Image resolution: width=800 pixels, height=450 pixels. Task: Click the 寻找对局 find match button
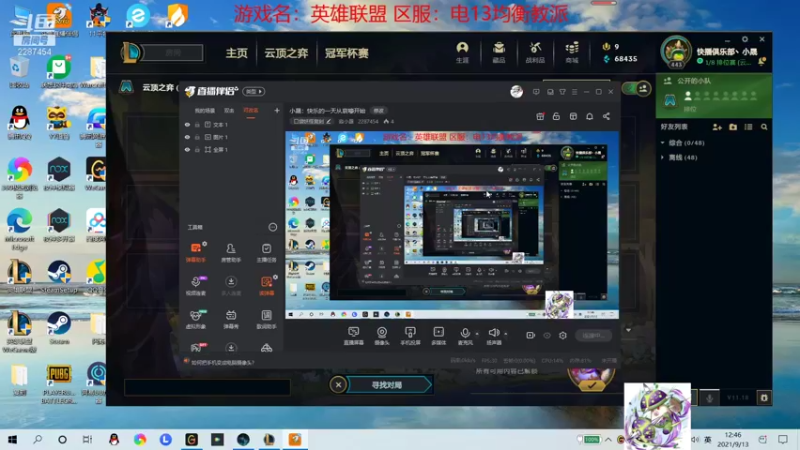[x=386, y=385]
